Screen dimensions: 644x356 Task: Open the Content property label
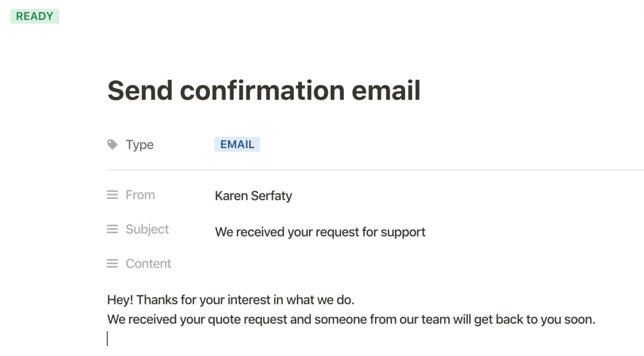point(148,264)
